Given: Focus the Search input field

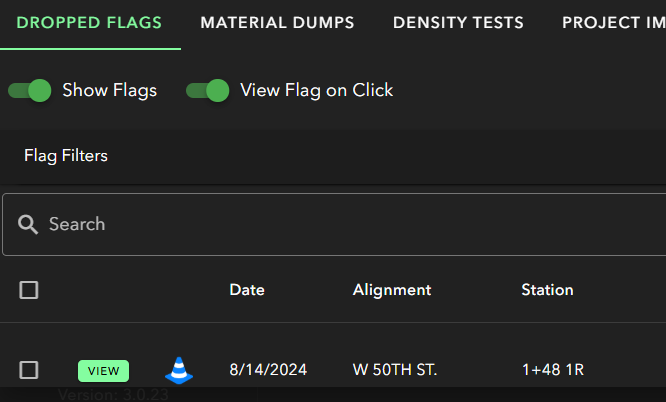Looking at the screenshot, I should (350, 224).
